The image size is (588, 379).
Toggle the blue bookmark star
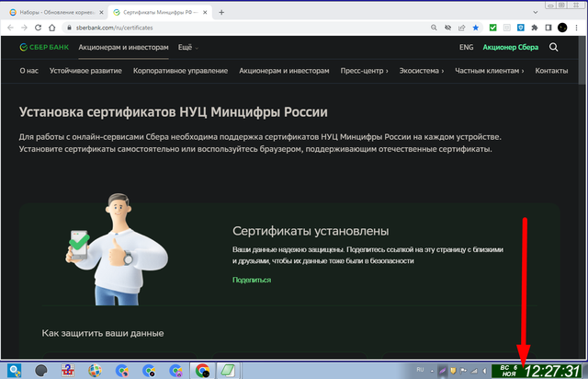476,28
